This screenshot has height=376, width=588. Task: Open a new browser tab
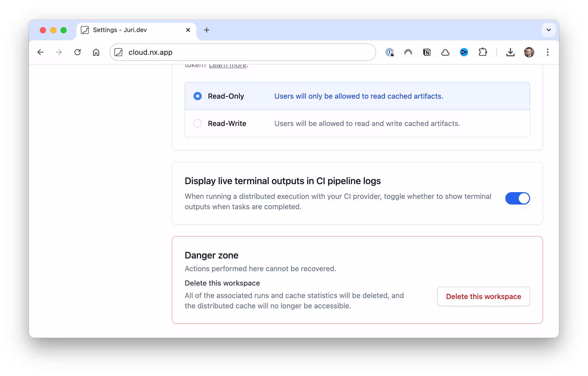pos(206,30)
